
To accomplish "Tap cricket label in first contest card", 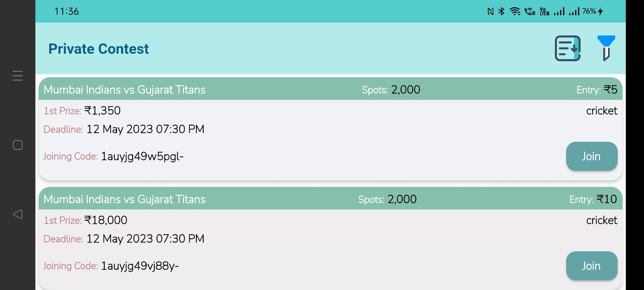I will tap(601, 111).
